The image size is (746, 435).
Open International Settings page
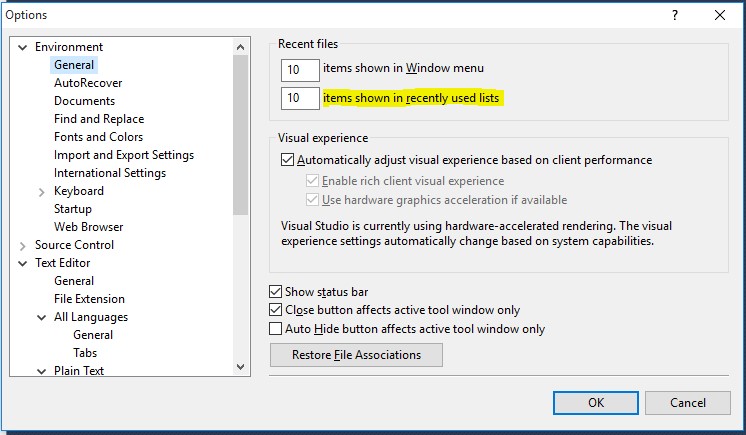[x=110, y=173]
